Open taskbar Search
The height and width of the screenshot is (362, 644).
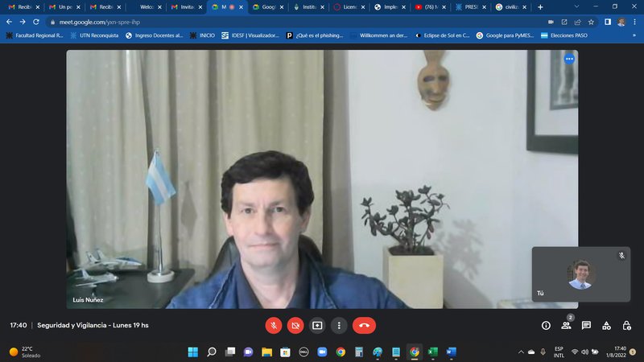pos(212,352)
